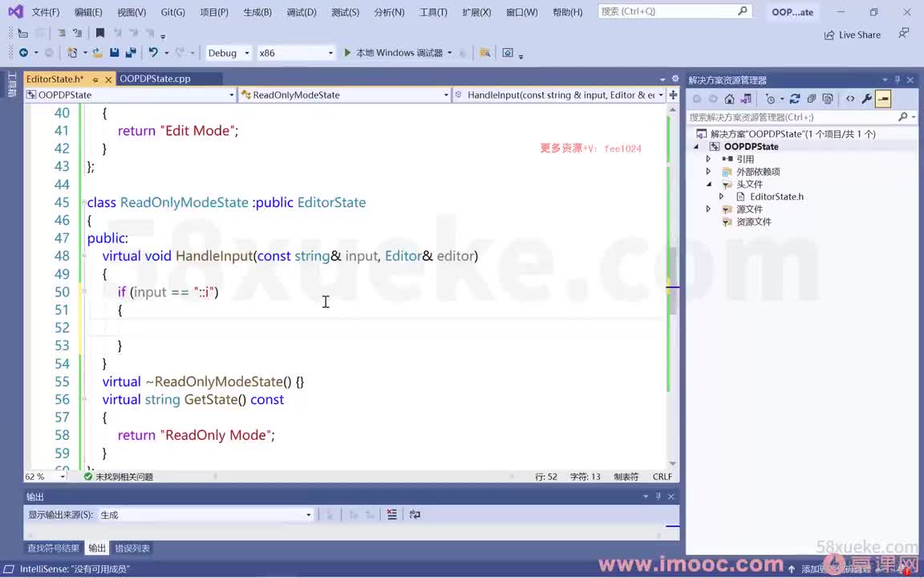Open the 编辑(E) menu
Image resolution: width=924 pixels, height=578 pixels.
(88, 12)
